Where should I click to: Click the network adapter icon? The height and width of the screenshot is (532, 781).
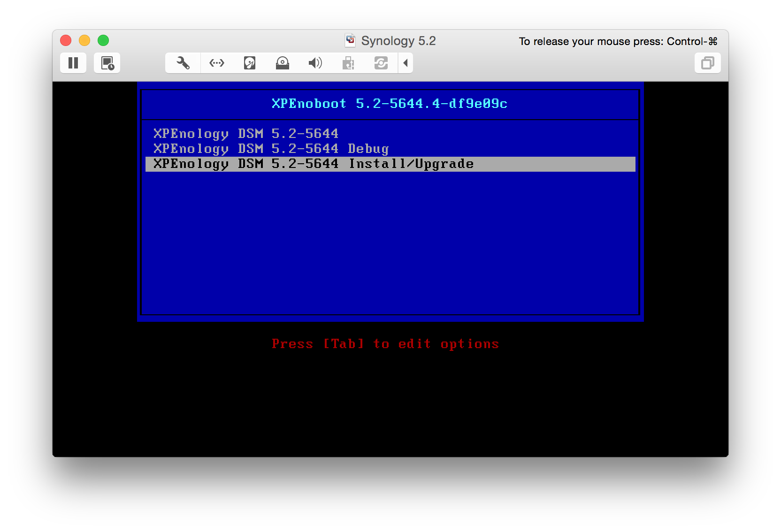pos(217,63)
